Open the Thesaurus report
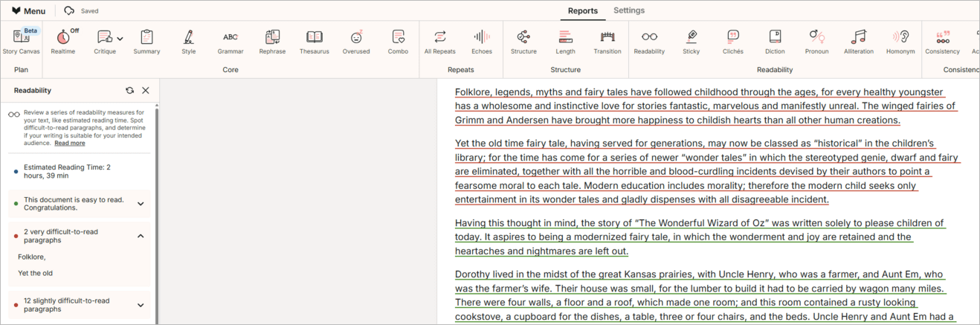Screen dimensions: 980x325 pyautogui.click(x=314, y=41)
